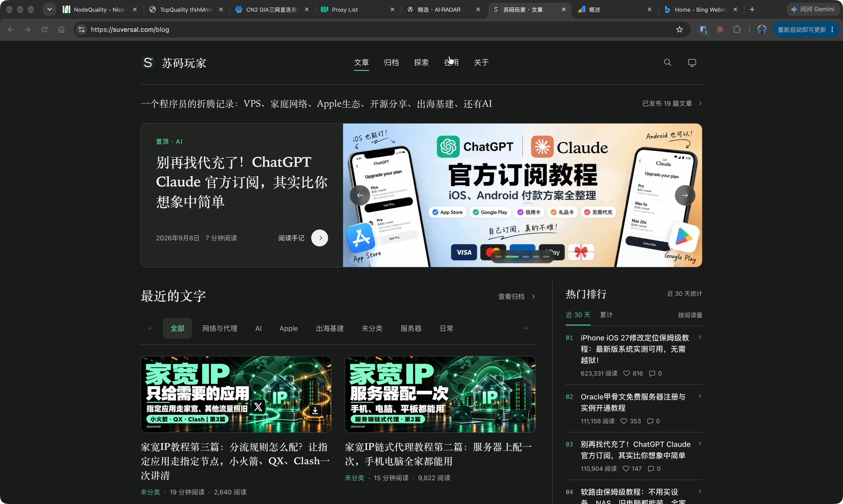Open the 关于 navigation item
The height and width of the screenshot is (504, 843).
[x=481, y=63]
